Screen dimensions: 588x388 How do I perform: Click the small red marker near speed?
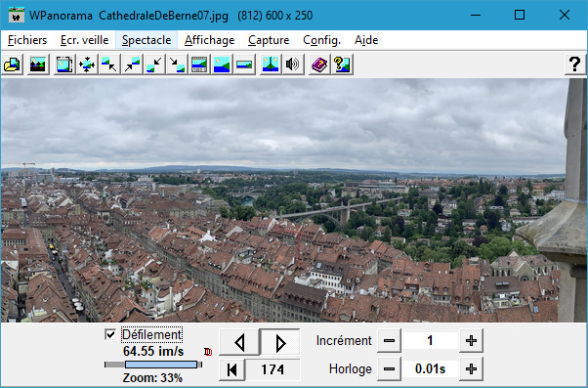pyautogui.click(x=208, y=352)
